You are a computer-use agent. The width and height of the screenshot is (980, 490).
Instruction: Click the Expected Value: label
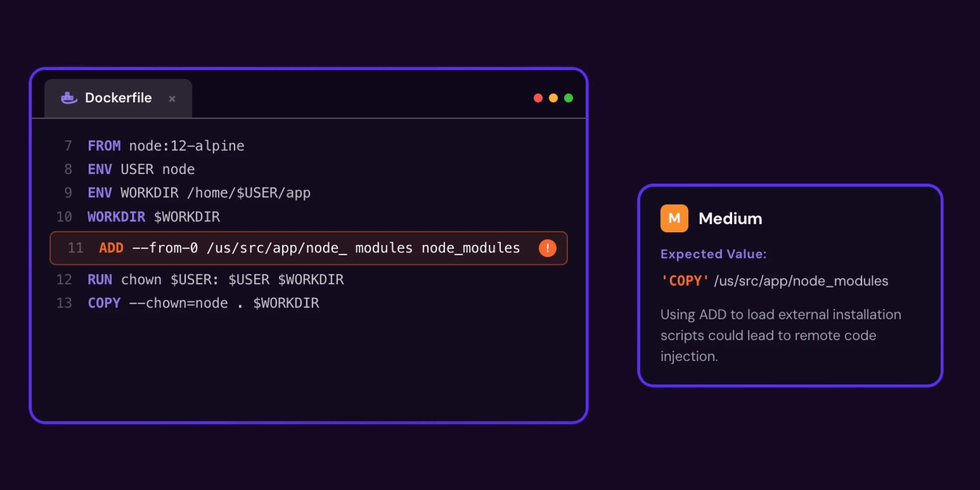tap(713, 254)
